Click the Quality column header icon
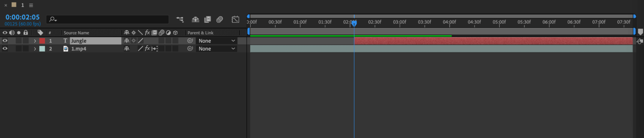Image resolution: width=644 pixels, height=138 pixels. (140, 33)
